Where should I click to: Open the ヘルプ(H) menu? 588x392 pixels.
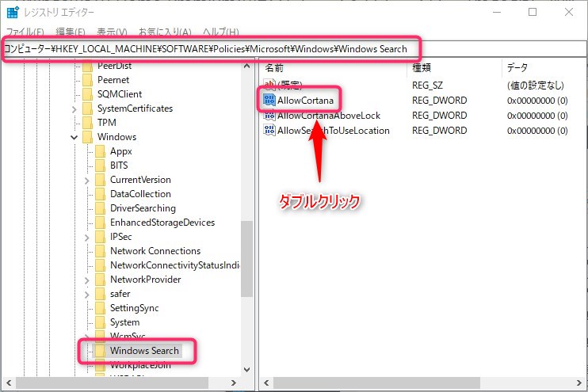(221, 32)
